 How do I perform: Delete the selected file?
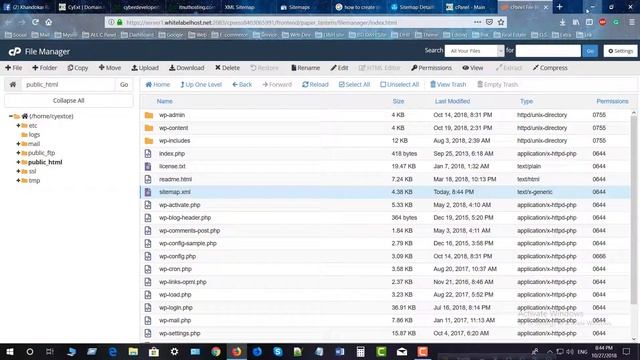tap(227, 68)
